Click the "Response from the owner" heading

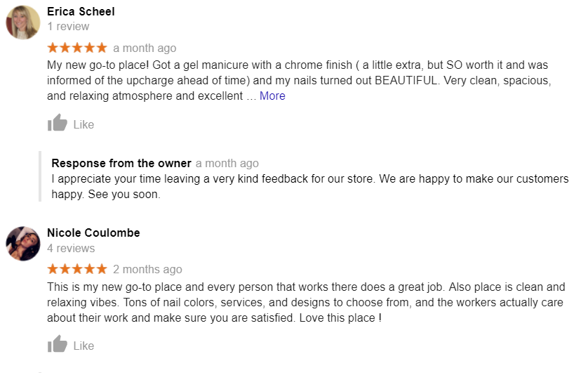(121, 163)
